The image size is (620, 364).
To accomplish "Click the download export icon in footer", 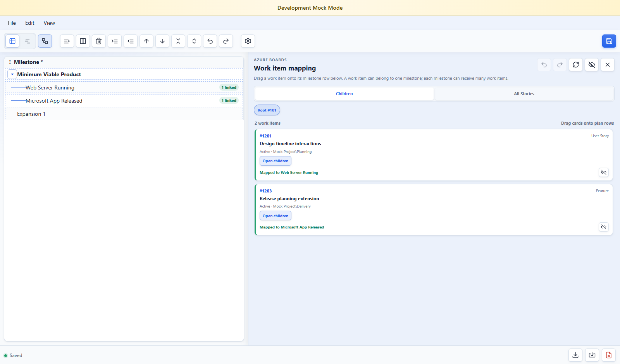I will (x=575, y=355).
